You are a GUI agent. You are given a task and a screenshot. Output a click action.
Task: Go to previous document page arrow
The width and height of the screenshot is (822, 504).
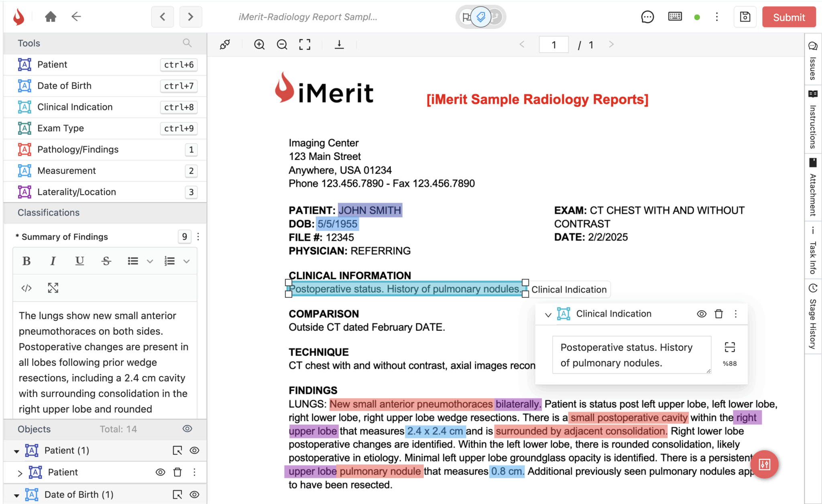522,45
